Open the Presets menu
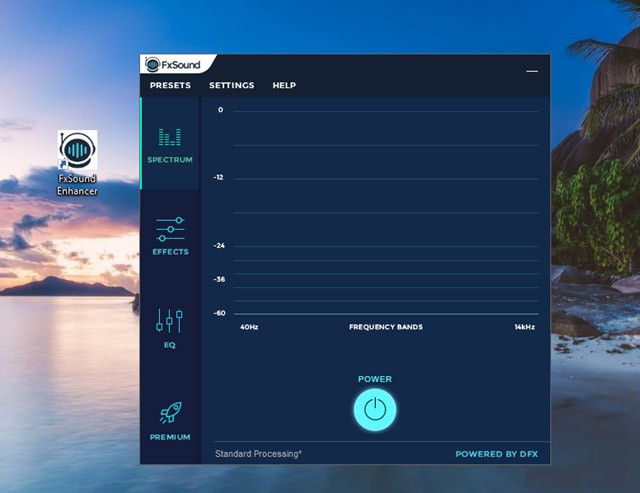This screenshot has width=640, height=493. [170, 86]
